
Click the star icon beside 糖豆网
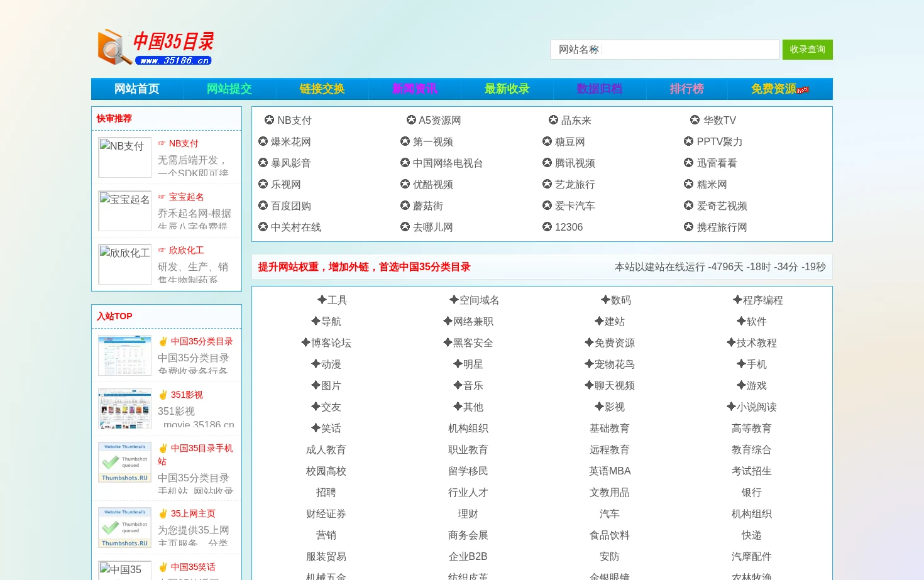coord(547,141)
